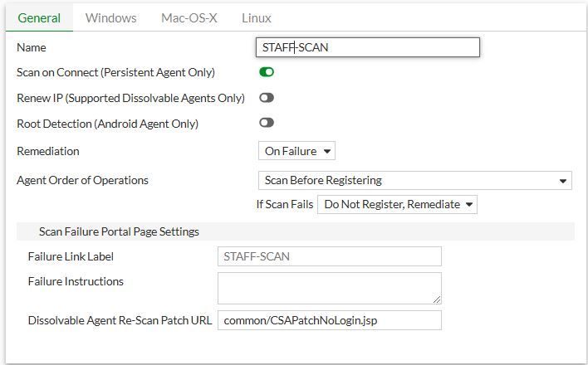Click the Scan on Connect label
This screenshot has height=365, width=588.
coord(115,72)
